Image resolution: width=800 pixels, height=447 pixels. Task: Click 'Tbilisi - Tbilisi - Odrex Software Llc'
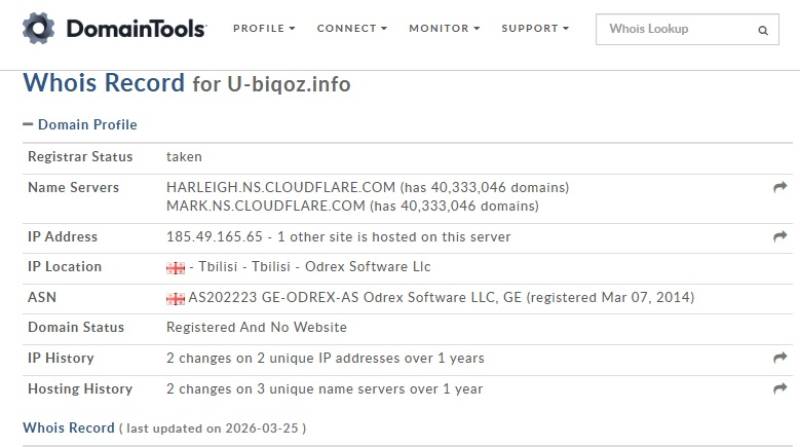314,266
